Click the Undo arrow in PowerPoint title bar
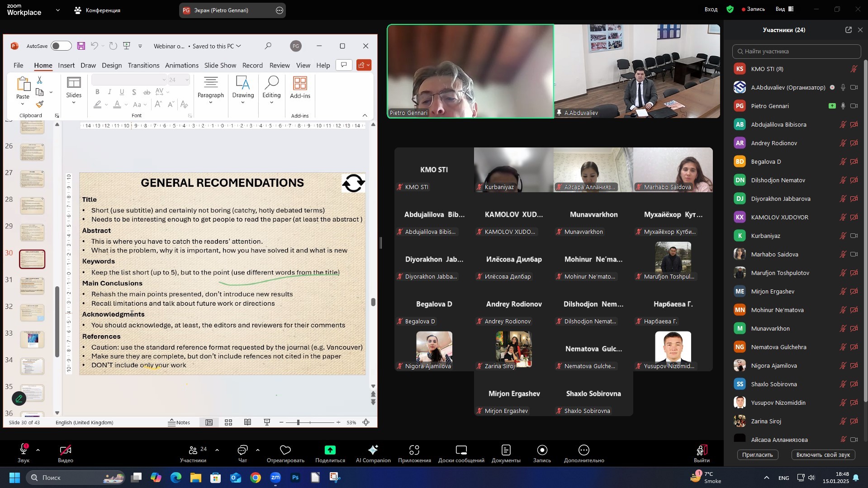 95,46
